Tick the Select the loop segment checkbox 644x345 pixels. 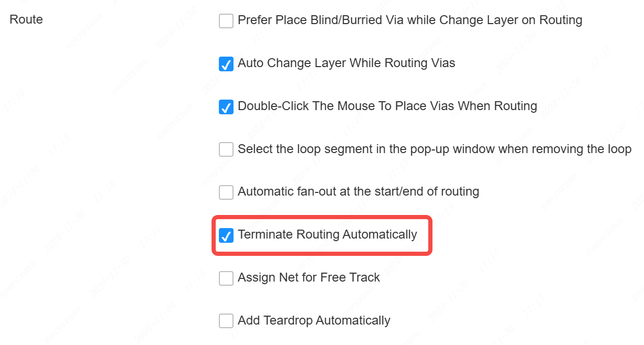226,149
